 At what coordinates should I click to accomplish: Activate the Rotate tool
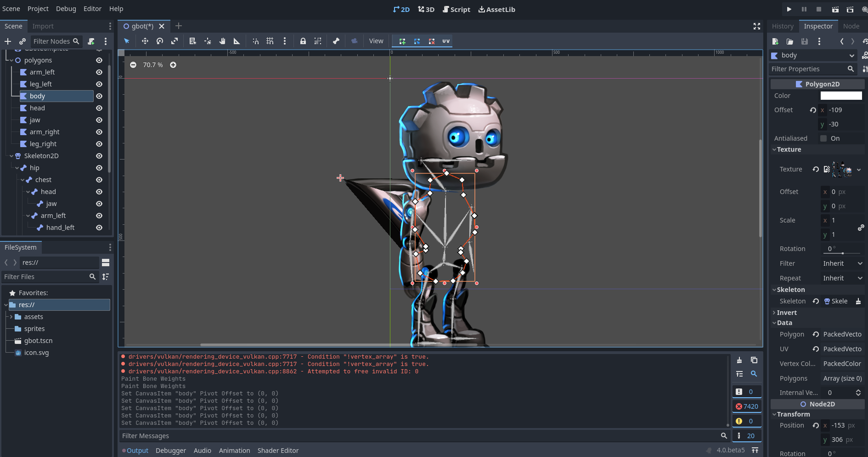coord(160,41)
